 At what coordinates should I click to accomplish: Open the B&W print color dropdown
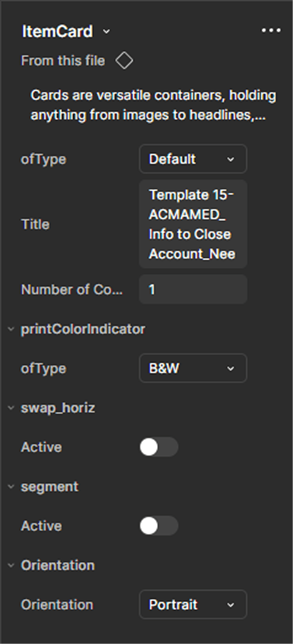pos(192,368)
